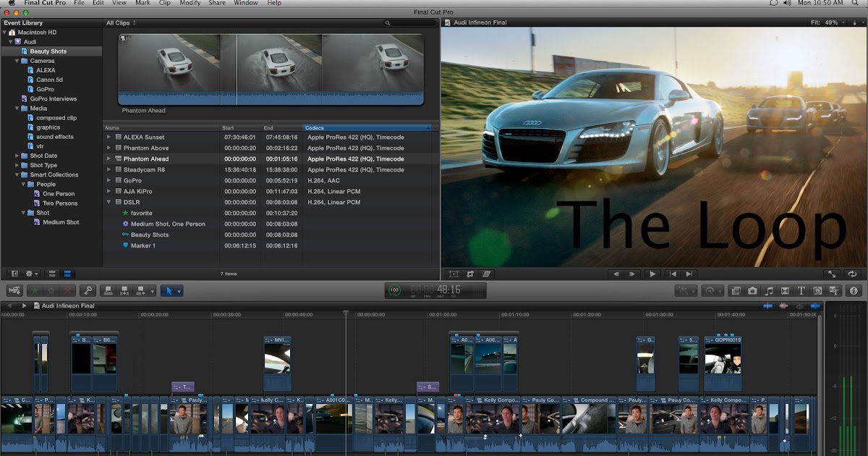868x456 pixels.
Task: Collapse the DSLR clip row
Action: click(109, 202)
